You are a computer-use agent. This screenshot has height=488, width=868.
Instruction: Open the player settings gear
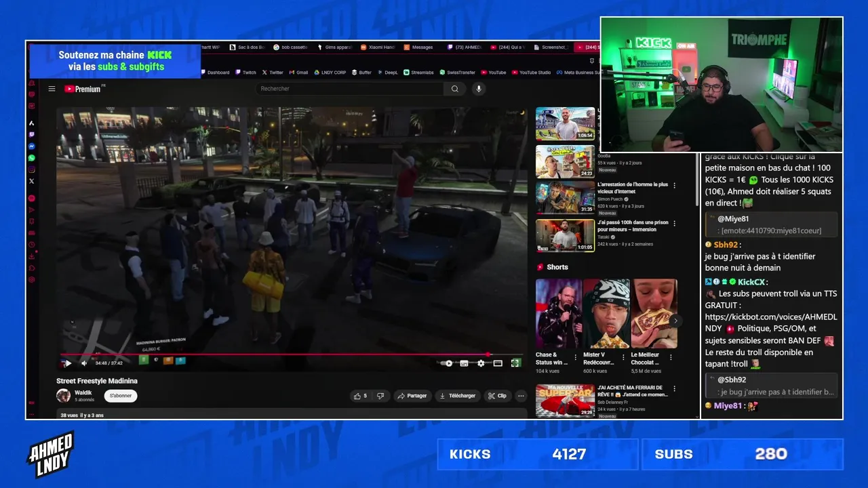pos(481,363)
